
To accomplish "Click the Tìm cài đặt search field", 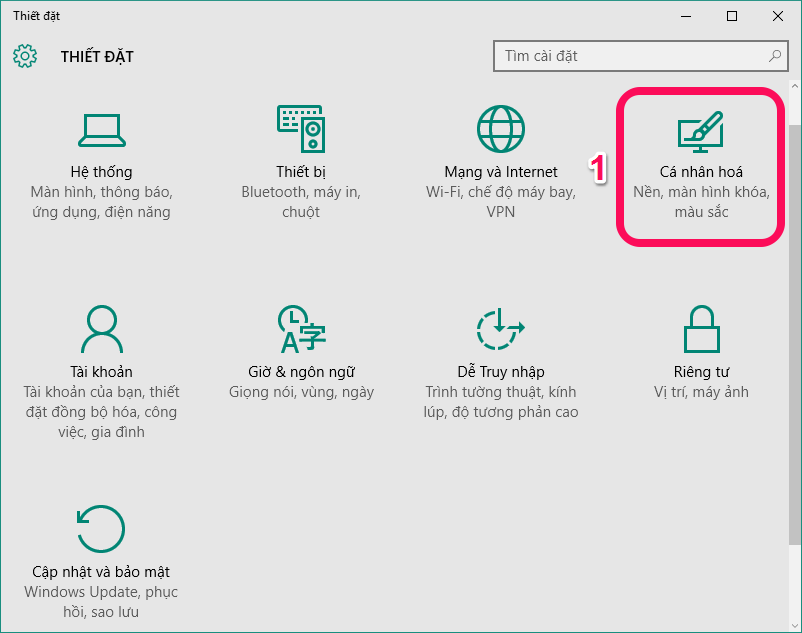I will tap(620, 56).
